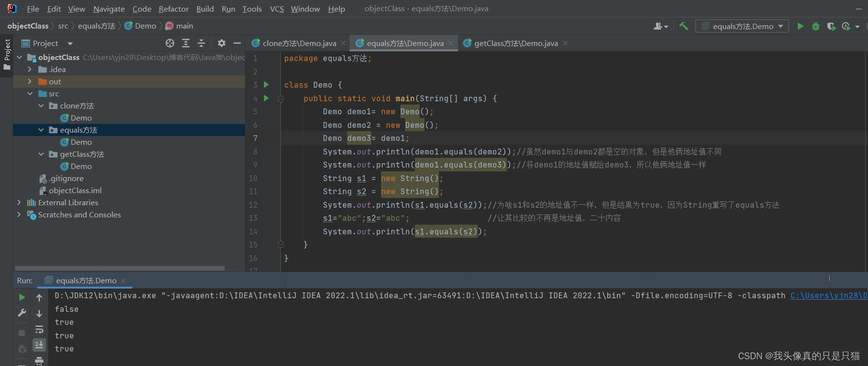
Task: Collapse the objectClass root node
Action: [x=19, y=57]
